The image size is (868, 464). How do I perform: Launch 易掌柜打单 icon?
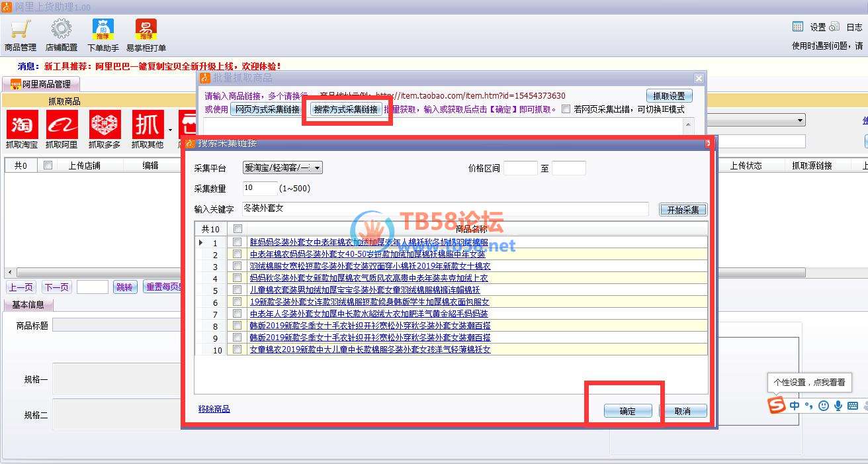146,30
